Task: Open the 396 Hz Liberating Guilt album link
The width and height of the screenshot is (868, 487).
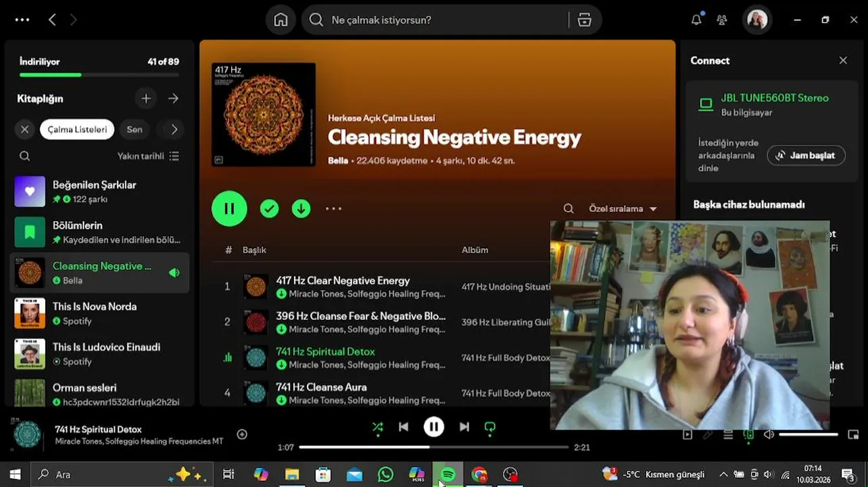Action: pyautogui.click(x=506, y=322)
